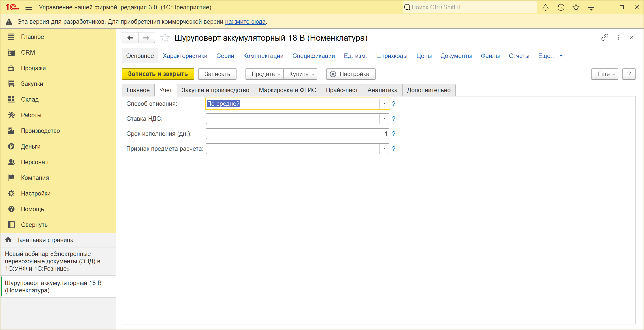Open the Продать dropdown button
This screenshot has width=644, height=330.
264,74
